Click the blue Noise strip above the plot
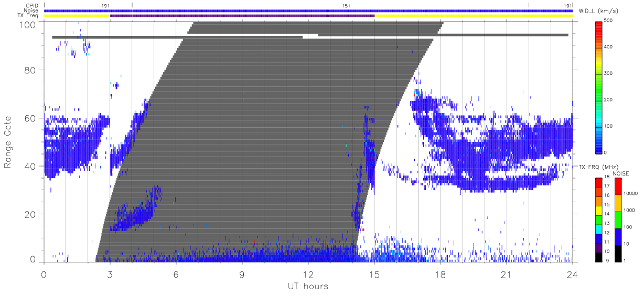644x297 pixels. pyautogui.click(x=308, y=10)
